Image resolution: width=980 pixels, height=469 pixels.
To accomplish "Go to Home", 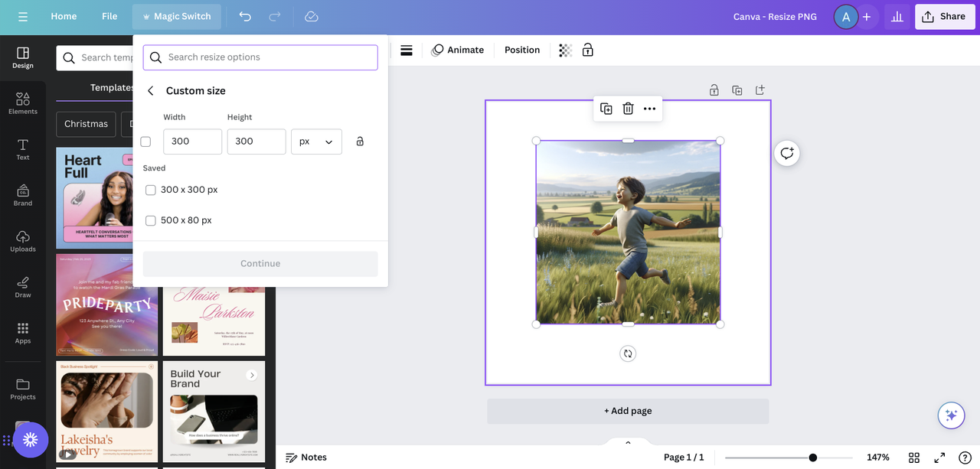I will 64,16.
